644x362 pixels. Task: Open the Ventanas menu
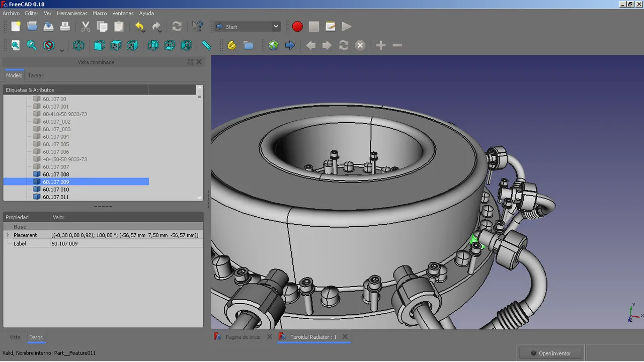[123, 13]
